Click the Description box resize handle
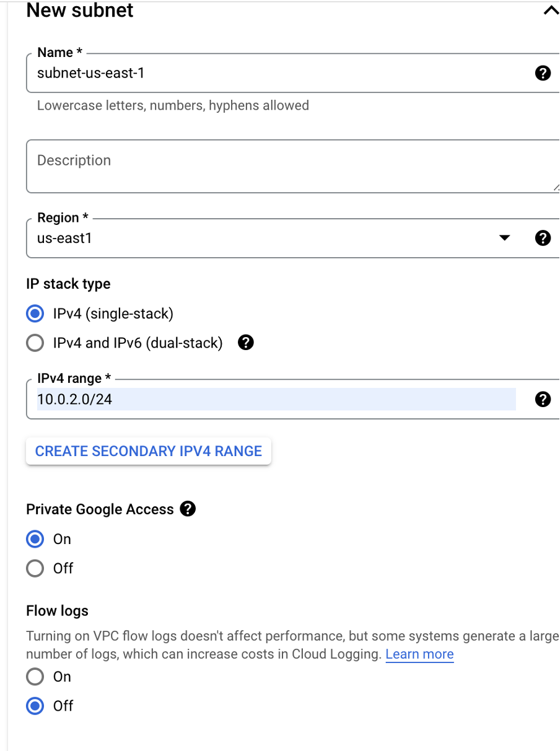Screen dimensions: 560x751 click(557, 187)
